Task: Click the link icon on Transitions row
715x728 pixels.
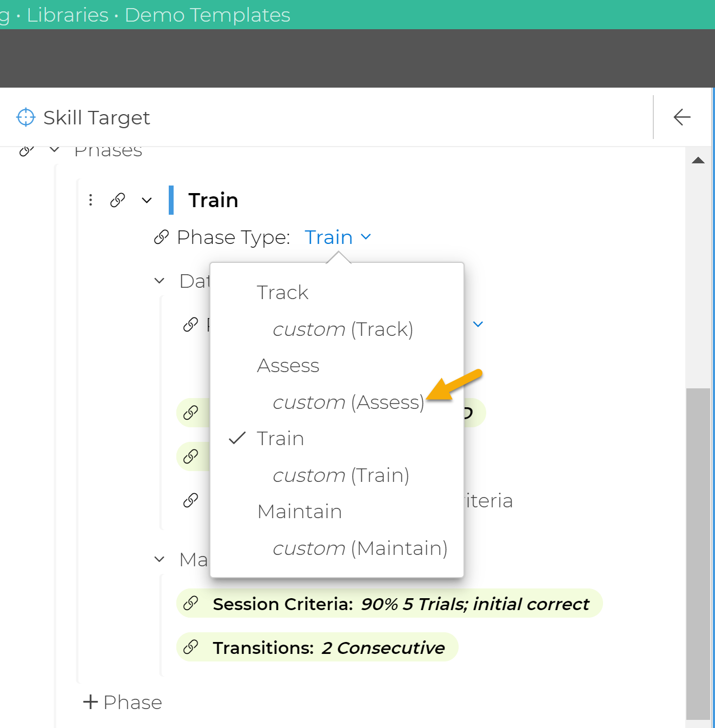Action: [x=190, y=647]
